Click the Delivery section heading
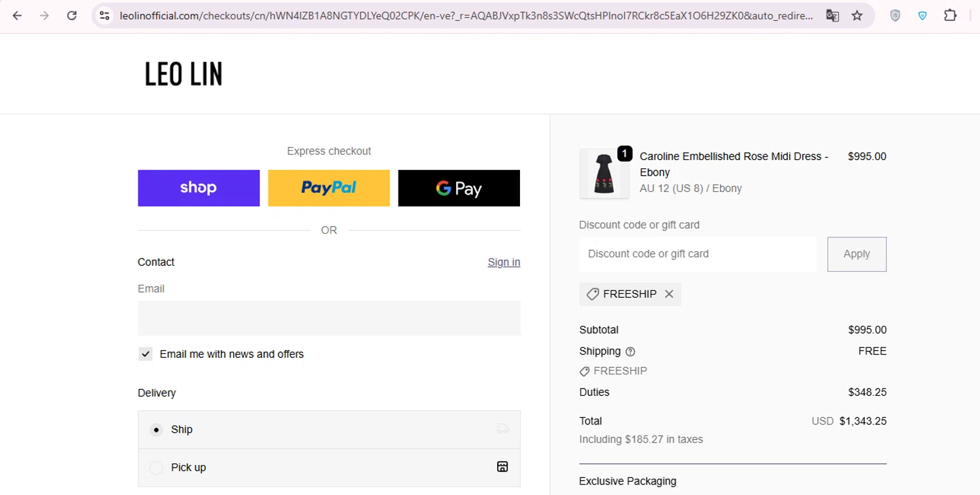 157,393
